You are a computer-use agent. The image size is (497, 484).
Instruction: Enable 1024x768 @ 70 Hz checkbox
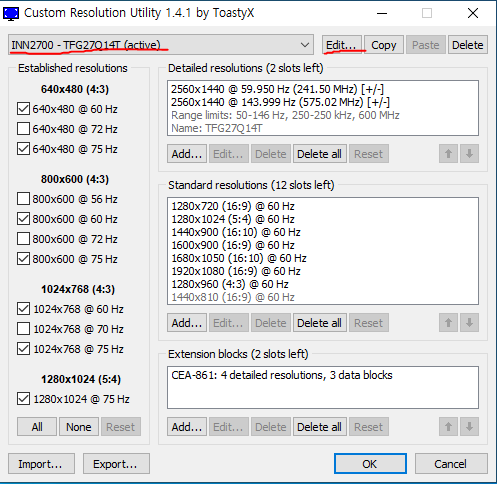(x=23, y=329)
